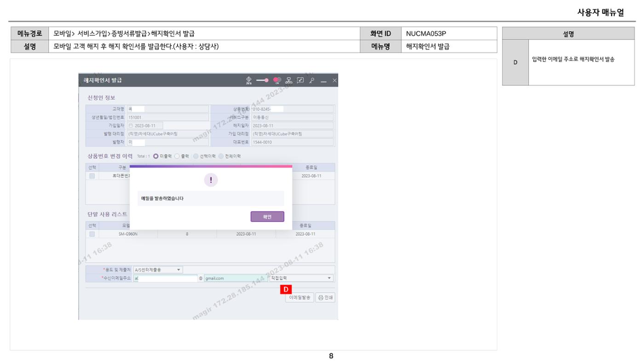Viewport: 644px width, 362px height.
Task: Select the 출력 radio button
Action: coord(177,156)
